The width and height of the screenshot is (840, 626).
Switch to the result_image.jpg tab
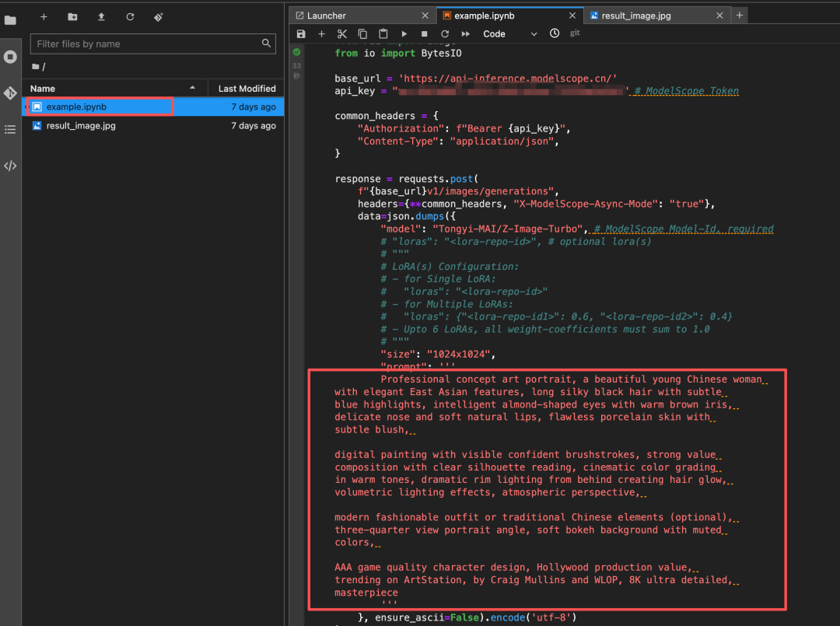point(635,16)
